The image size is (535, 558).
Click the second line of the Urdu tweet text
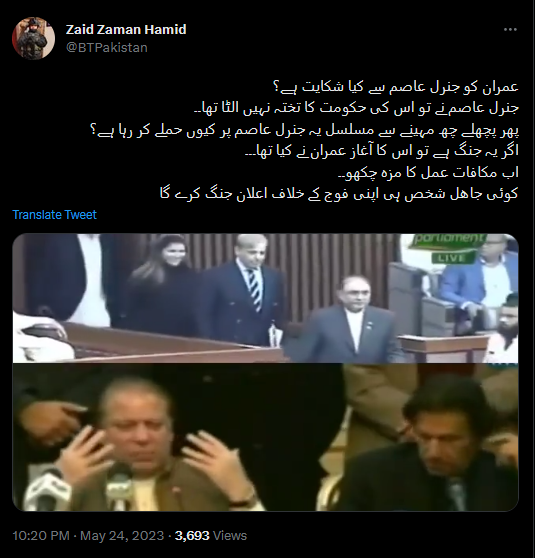click(x=356, y=109)
